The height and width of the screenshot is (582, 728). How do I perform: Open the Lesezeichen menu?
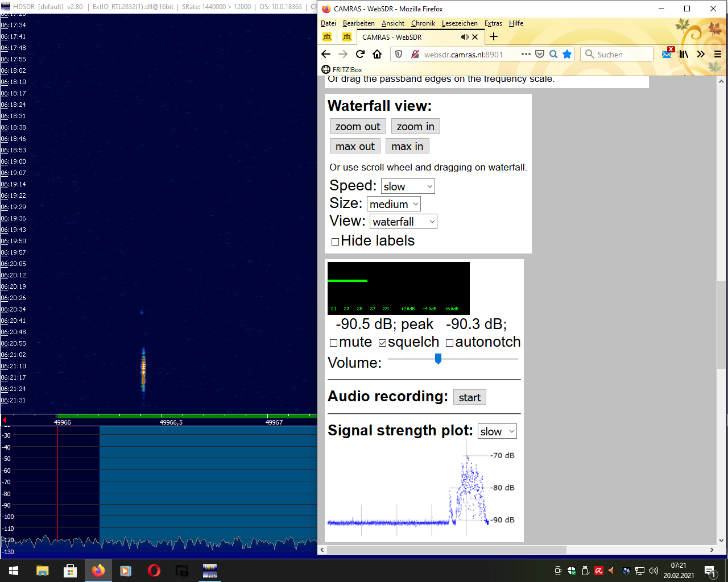[460, 23]
